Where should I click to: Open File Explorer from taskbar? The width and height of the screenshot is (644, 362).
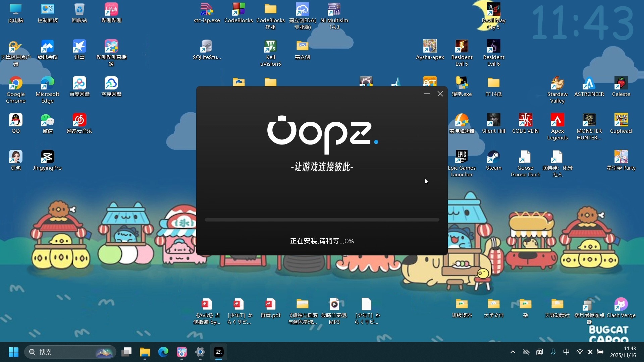point(145,352)
